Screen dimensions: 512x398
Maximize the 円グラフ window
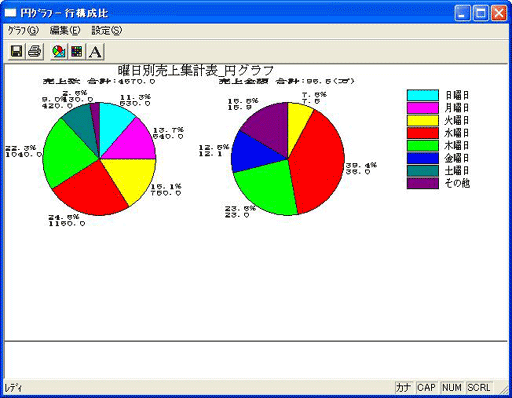click(481, 13)
